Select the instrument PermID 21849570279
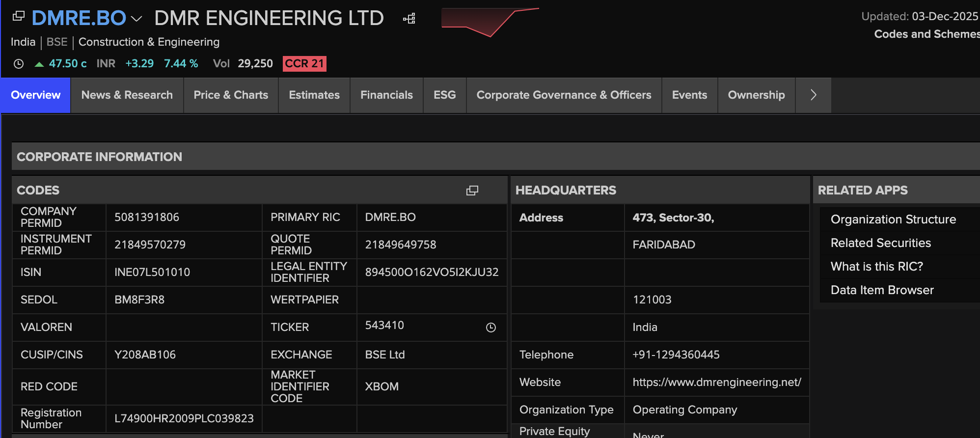Screen dimensions: 980x438 tap(150, 245)
